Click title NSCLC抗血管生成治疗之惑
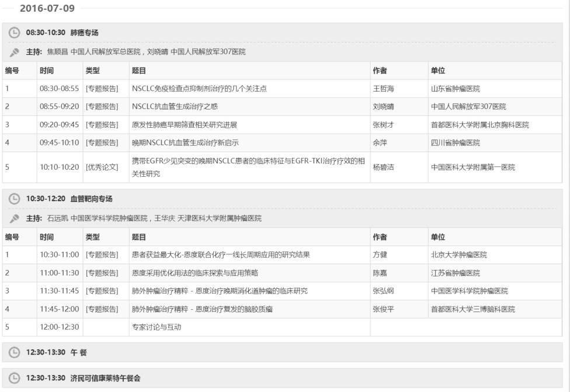This screenshot has width=570, height=392. point(175,107)
